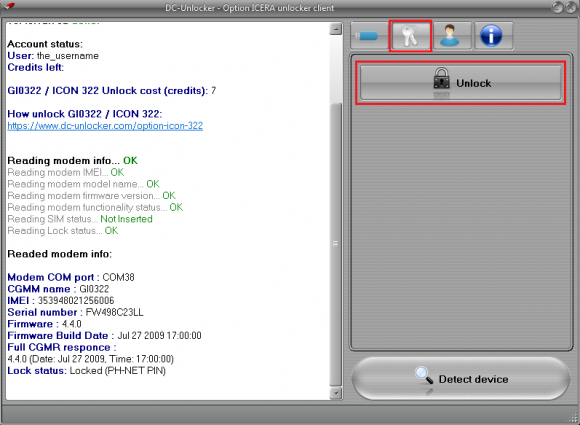Click the Firmware Build Date line
This screenshot has height=425, width=580.
pos(104,335)
